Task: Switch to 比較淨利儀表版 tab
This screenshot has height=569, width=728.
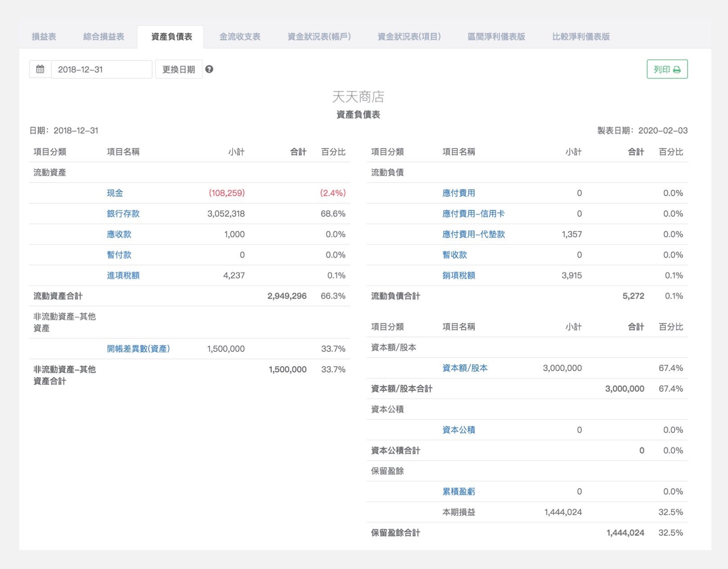Action: [581, 37]
